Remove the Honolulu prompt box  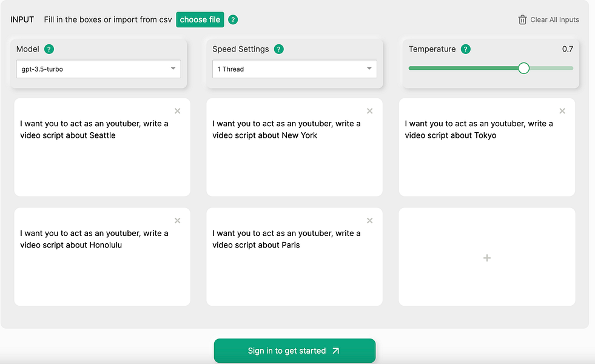tap(177, 221)
